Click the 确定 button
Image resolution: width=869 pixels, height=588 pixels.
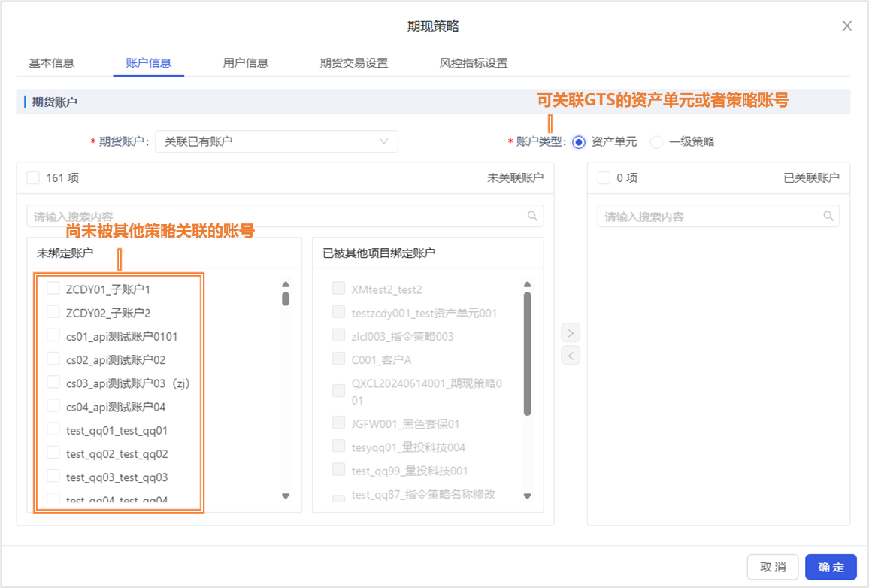[x=831, y=567]
